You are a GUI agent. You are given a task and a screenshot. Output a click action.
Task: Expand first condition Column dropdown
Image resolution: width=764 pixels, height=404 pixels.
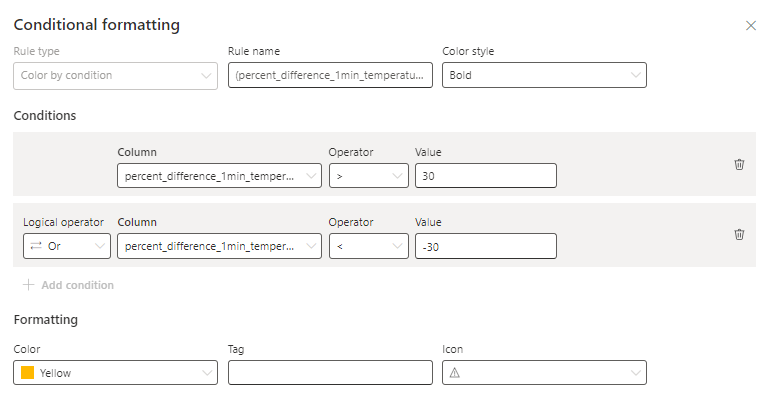(x=219, y=176)
